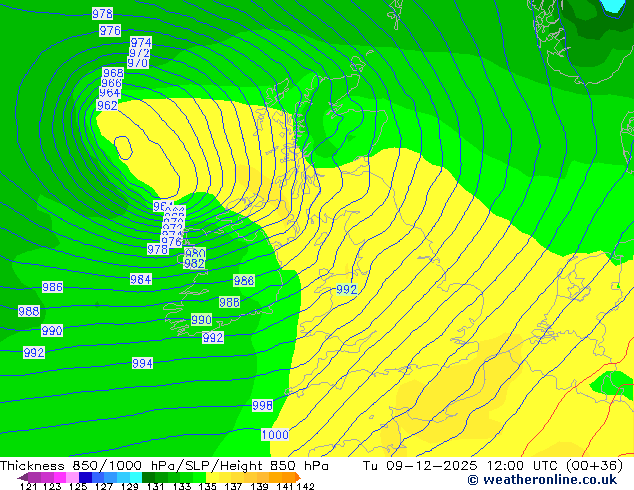Click legend value 142
Screen dimensions: 634x490
305,486
